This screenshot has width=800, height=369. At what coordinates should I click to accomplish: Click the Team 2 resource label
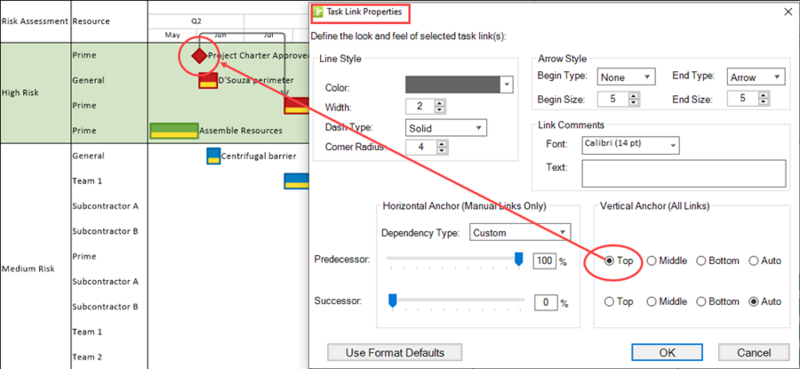[x=87, y=357]
